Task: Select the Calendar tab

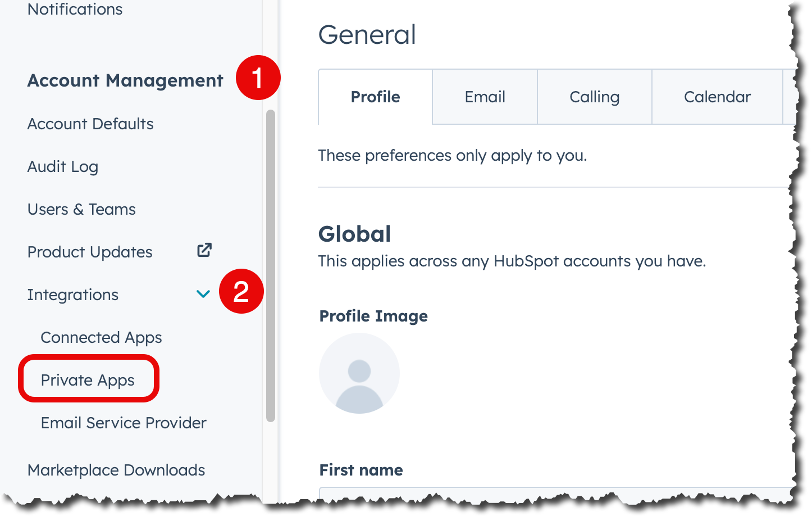Action: pyautogui.click(x=717, y=97)
